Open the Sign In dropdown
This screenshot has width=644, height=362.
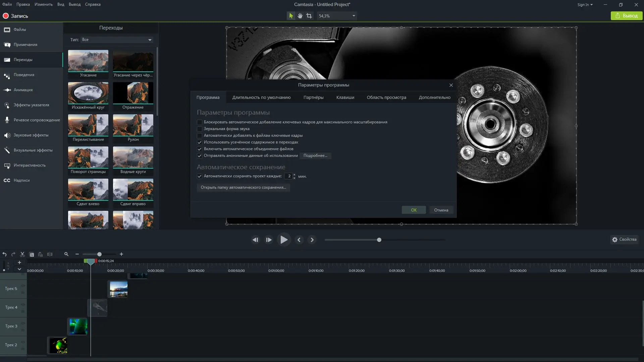585,5
